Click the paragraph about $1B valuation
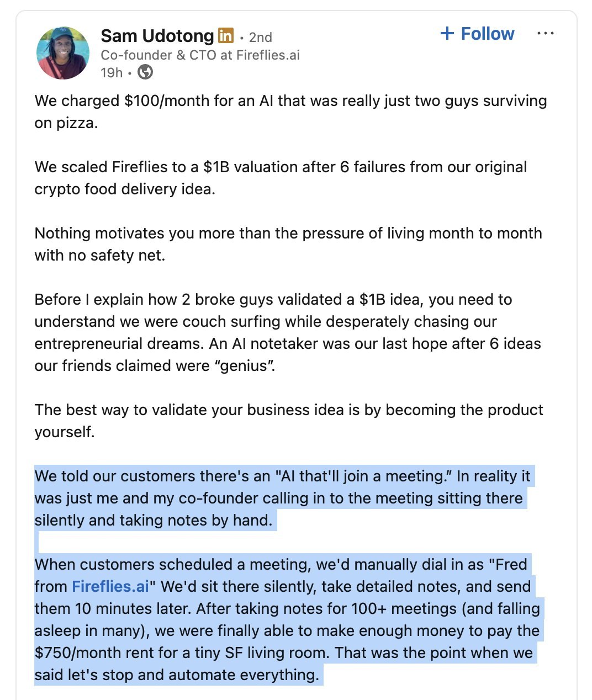 click(276, 167)
